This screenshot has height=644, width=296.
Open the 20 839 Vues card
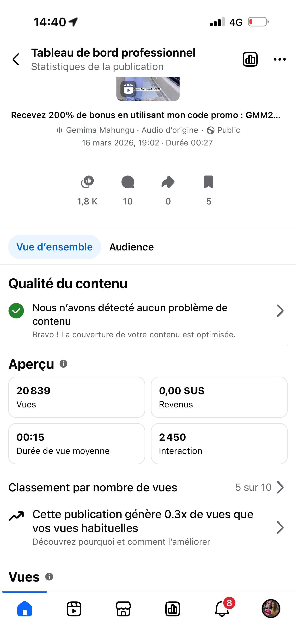pos(77,397)
